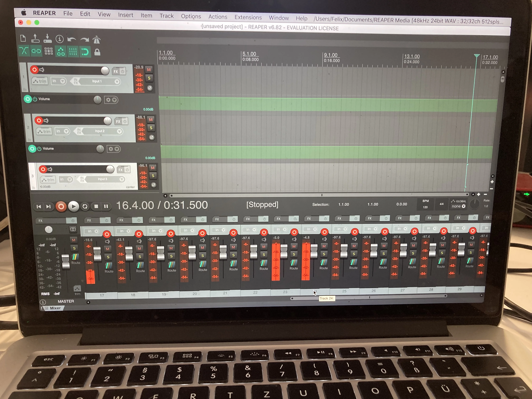Viewport: 532px width, 399px height.
Task: Open global automation override none dropdown
Action: point(458,206)
